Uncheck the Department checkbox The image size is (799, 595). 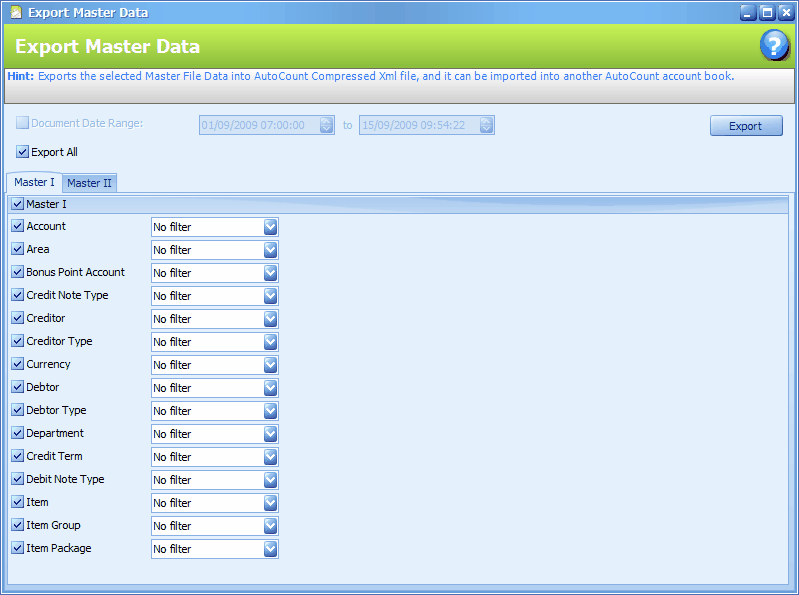(17, 432)
